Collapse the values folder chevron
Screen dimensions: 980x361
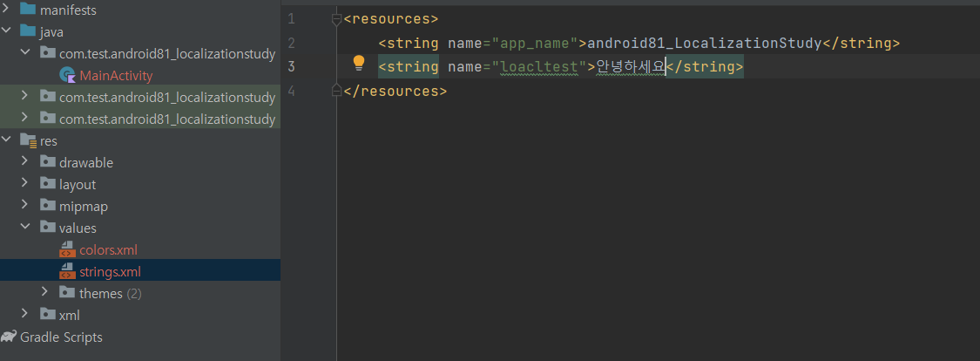(x=25, y=227)
